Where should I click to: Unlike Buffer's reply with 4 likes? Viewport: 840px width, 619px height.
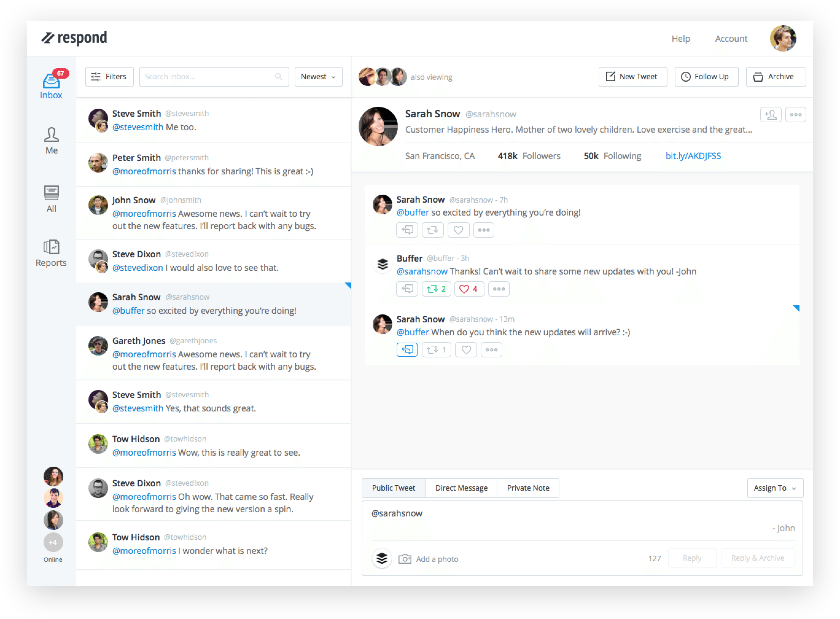click(x=469, y=289)
